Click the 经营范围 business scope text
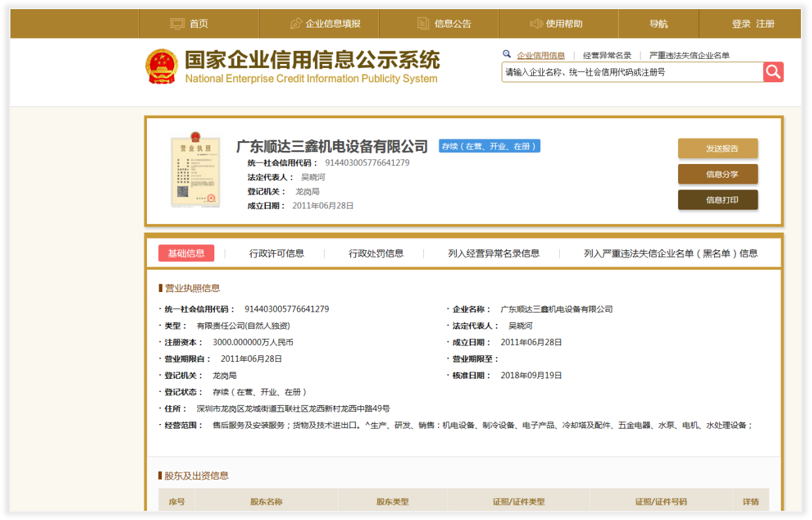 [483, 425]
